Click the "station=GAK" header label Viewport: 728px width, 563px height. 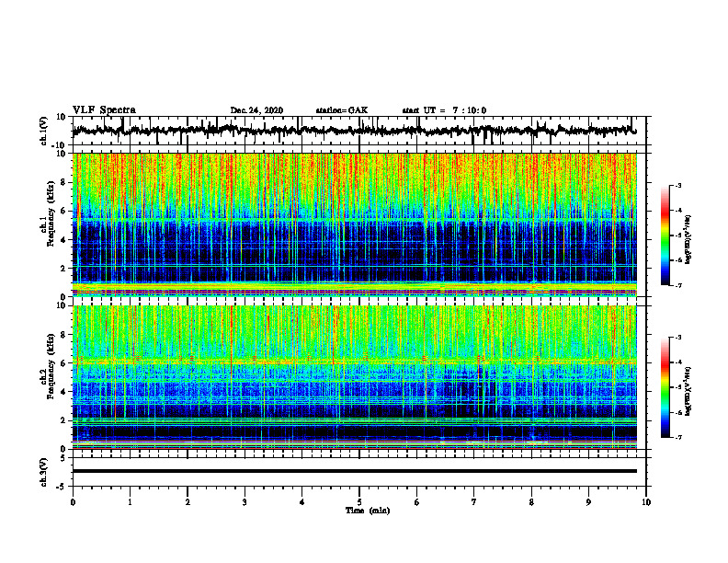click(x=342, y=110)
